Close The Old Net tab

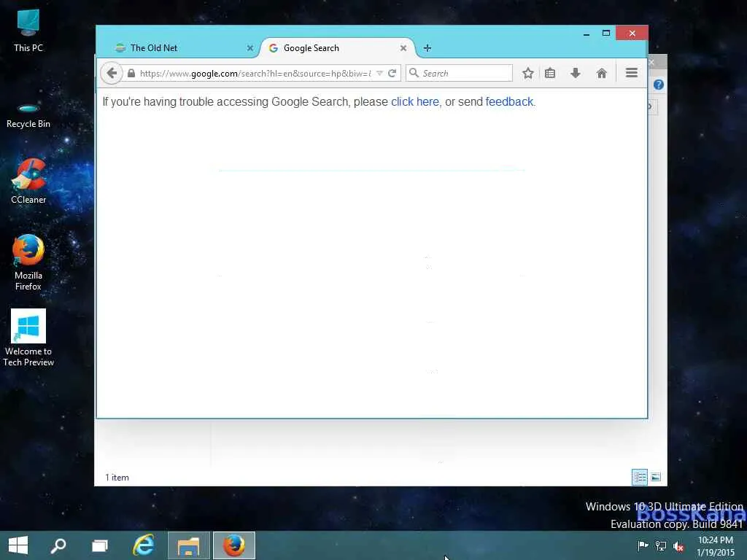click(250, 48)
